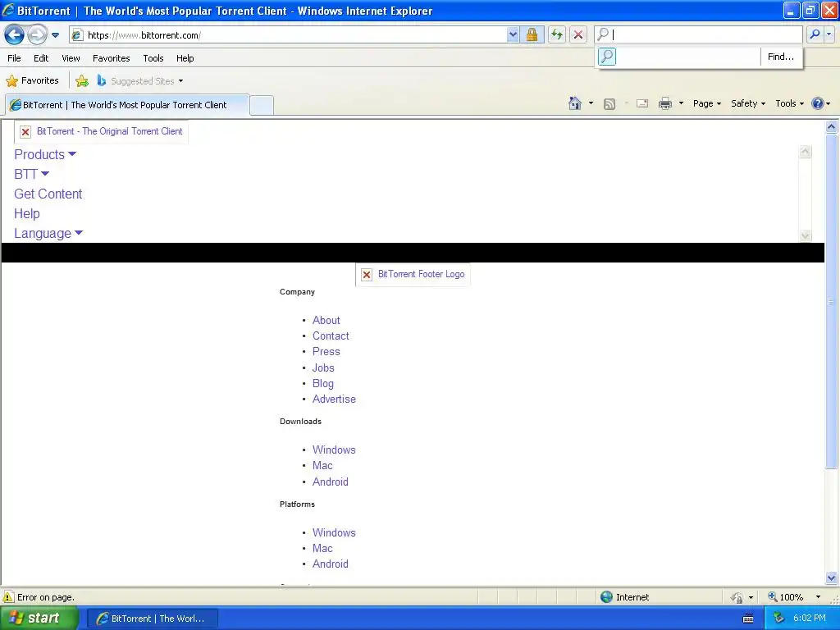
Task: Expand the address bar history dropdown
Action: (513, 35)
